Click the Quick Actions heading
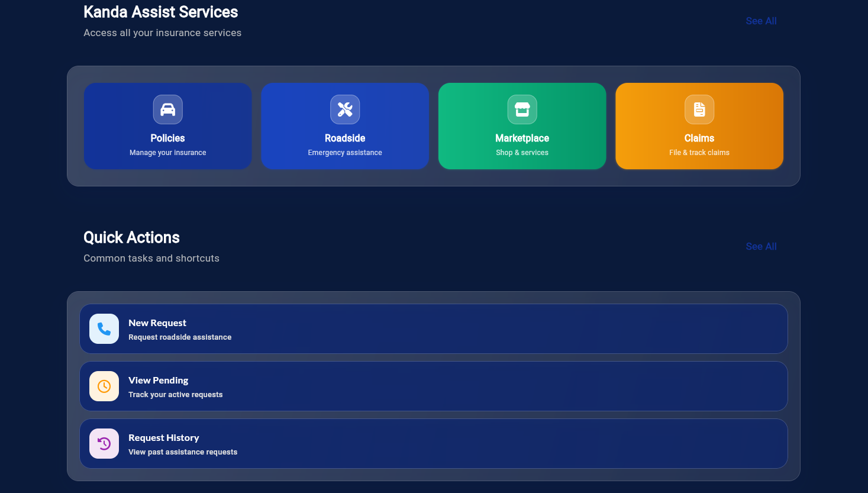 pyautogui.click(x=131, y=237)
